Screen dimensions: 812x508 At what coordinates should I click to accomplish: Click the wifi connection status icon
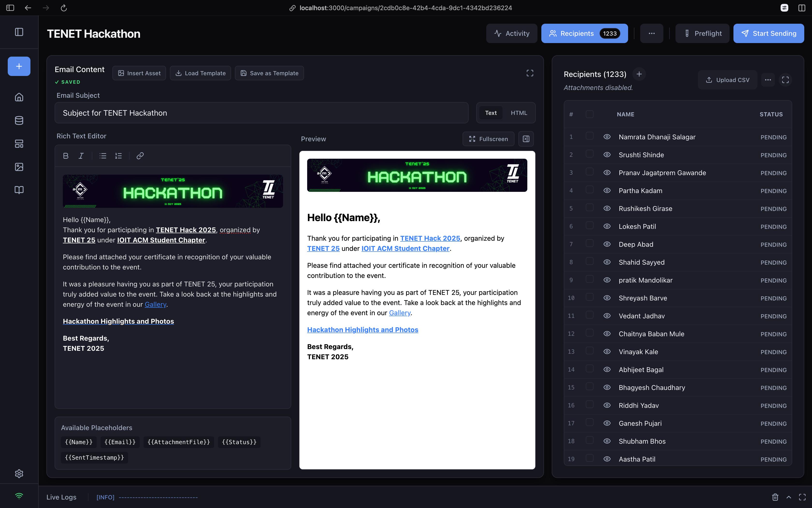[19, 496]
